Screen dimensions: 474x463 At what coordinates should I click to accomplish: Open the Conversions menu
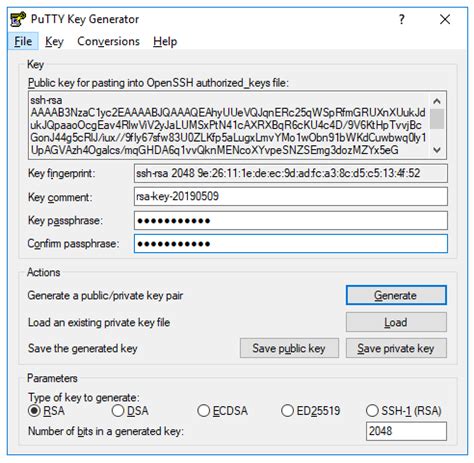(108, 41)
